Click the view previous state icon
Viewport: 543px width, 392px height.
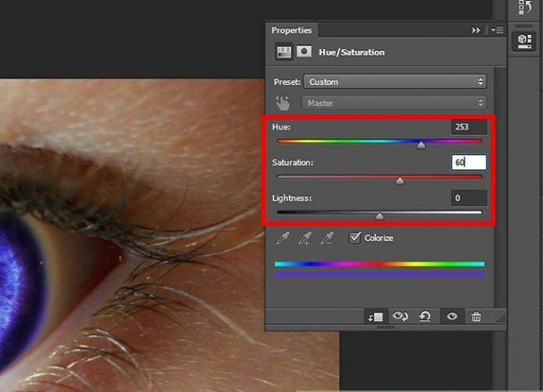click(402, 316)
